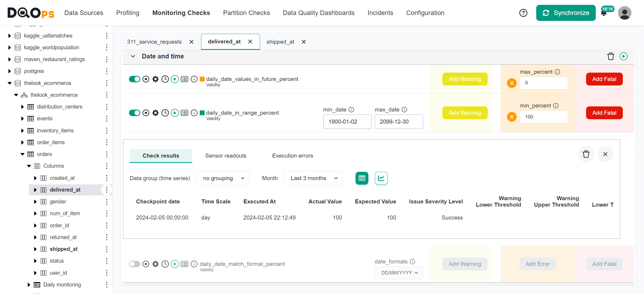Toggle off daily_date_in_range_percent check
644x294 pixels.
[x=135, y=113]
